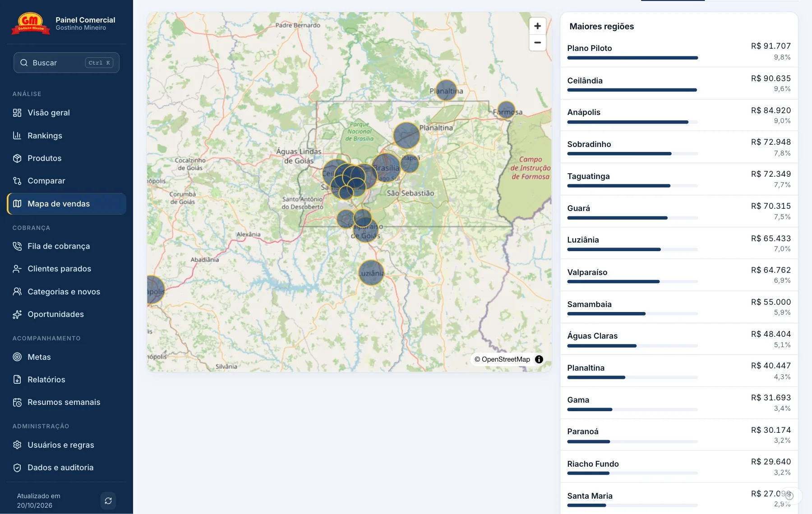Select Guará in the regions list
Image resolution: width=812 pixels, height=514 pixels.
point(679,211)
